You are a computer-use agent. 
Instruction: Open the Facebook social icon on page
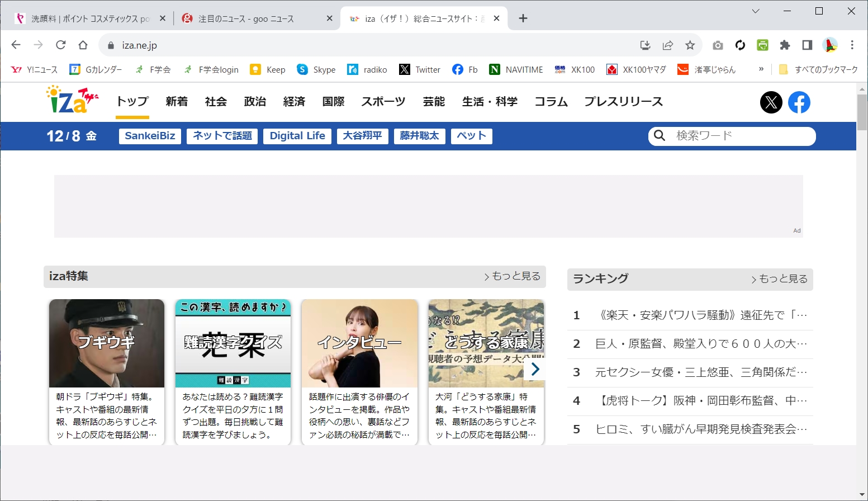coord(799,102)
